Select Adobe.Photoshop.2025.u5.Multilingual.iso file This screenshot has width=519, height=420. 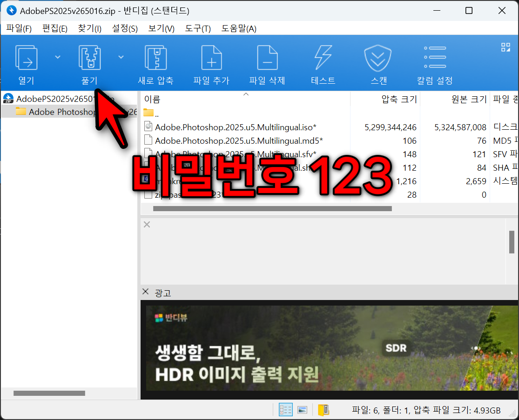(x=236, y=127)
